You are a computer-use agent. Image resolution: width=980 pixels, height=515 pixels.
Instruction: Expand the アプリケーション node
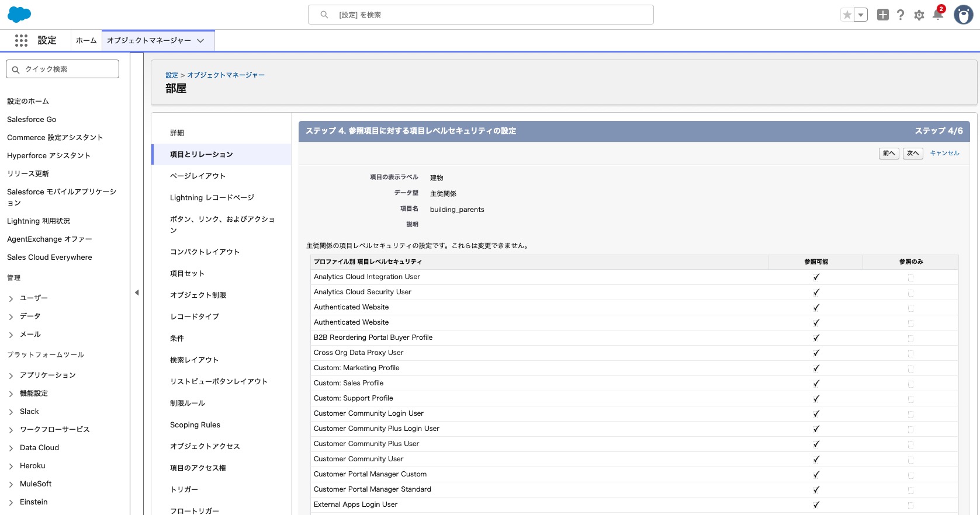pyautogui.click(x=11, y=375)
